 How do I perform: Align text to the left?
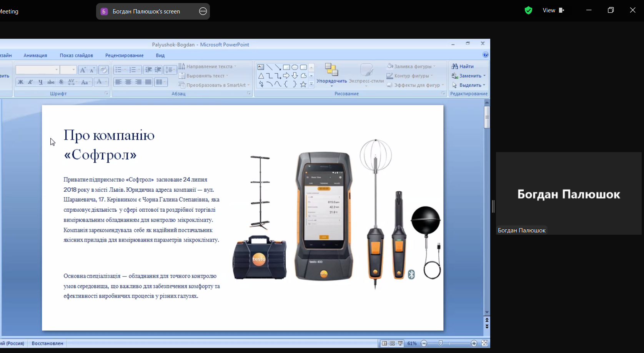click(x=118, y=82)
